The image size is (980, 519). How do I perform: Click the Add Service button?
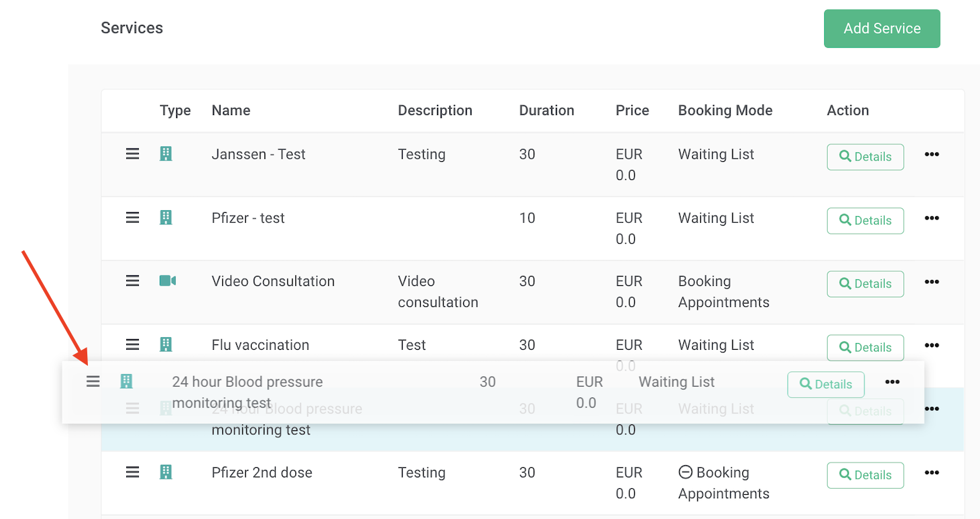click(x=882, y=28)
